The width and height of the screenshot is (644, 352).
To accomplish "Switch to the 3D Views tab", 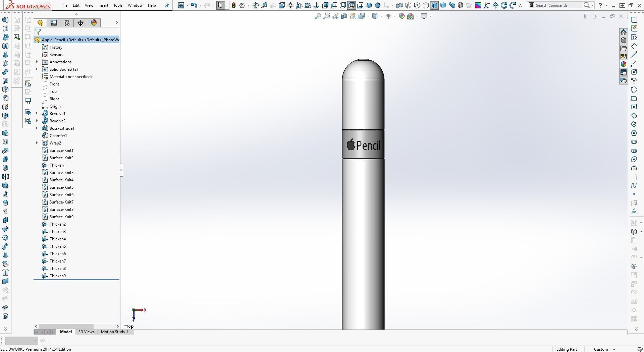I will point(86,332).
